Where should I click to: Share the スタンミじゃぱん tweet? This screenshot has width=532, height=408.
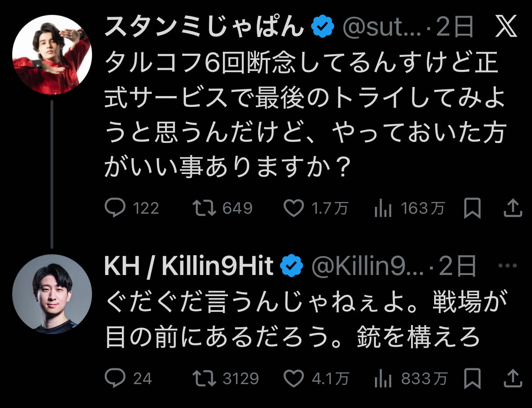pos(512,208)
